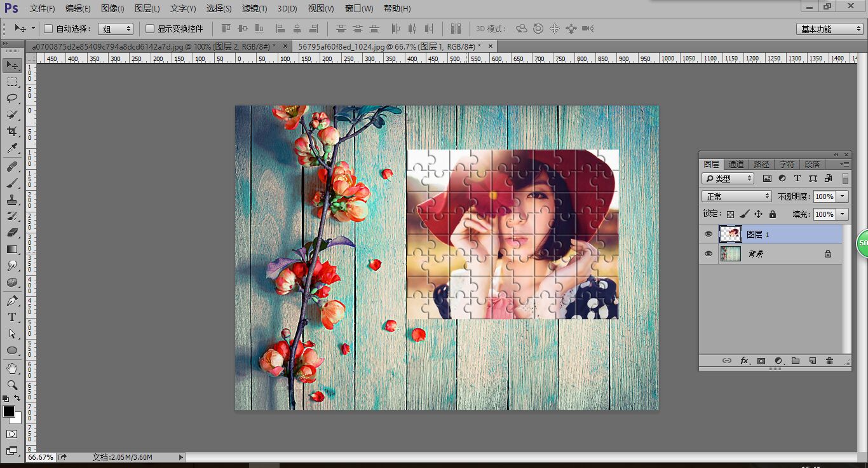
Task: Switch to the 通道 panel tab
Action: (x=736, y=164)
